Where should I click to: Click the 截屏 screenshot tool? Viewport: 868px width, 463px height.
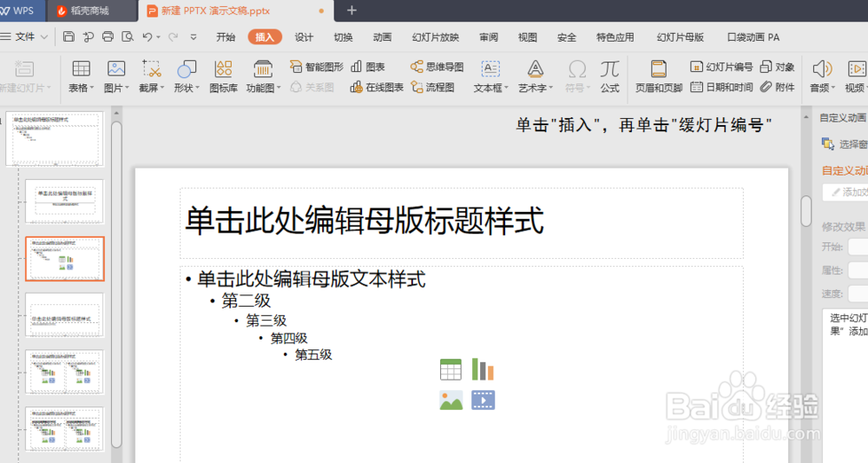point(151,69)
